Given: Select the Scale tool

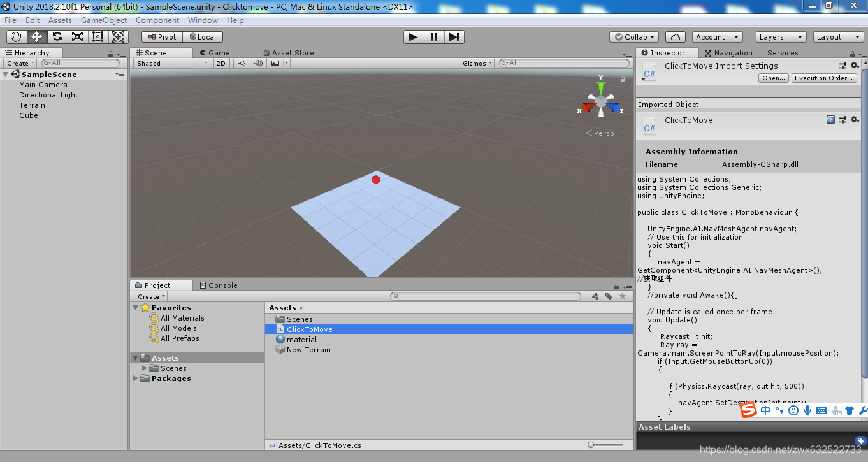Looking at the screenshot, I should [78, 37].
